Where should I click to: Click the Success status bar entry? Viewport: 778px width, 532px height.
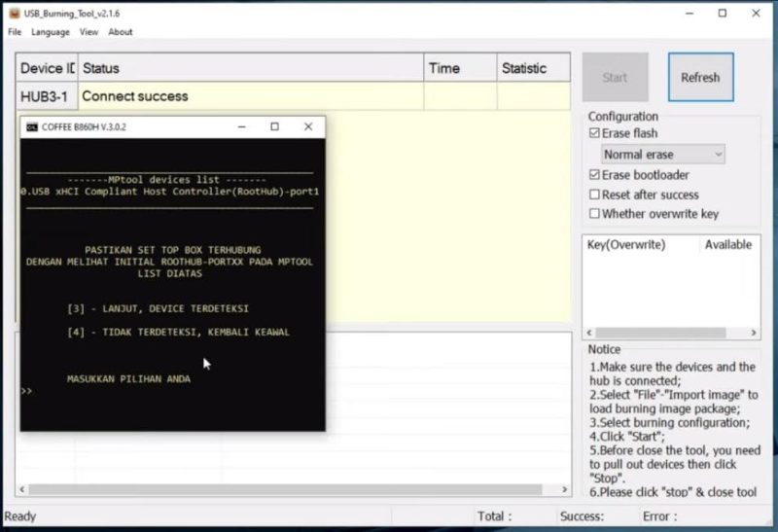click(582, 516)
